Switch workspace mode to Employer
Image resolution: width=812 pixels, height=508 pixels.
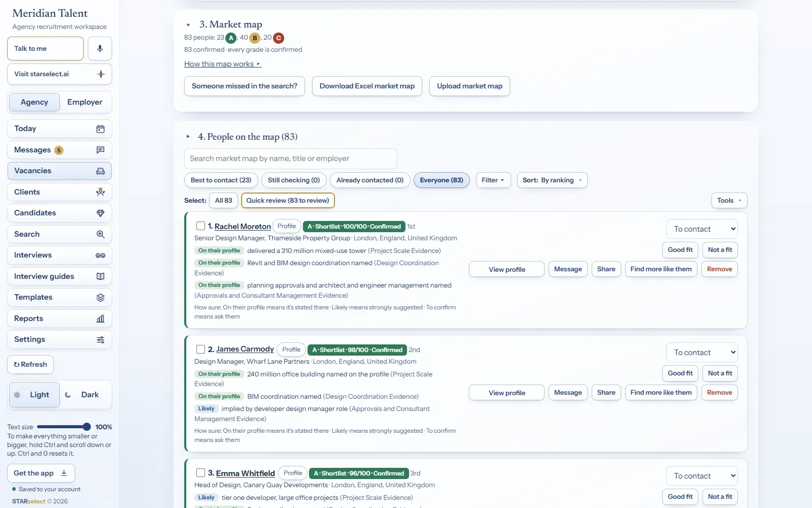(x=85, y=102)
